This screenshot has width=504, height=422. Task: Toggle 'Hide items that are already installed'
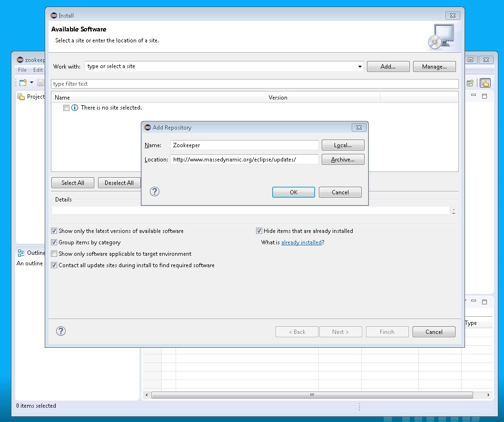pos(259,231)
